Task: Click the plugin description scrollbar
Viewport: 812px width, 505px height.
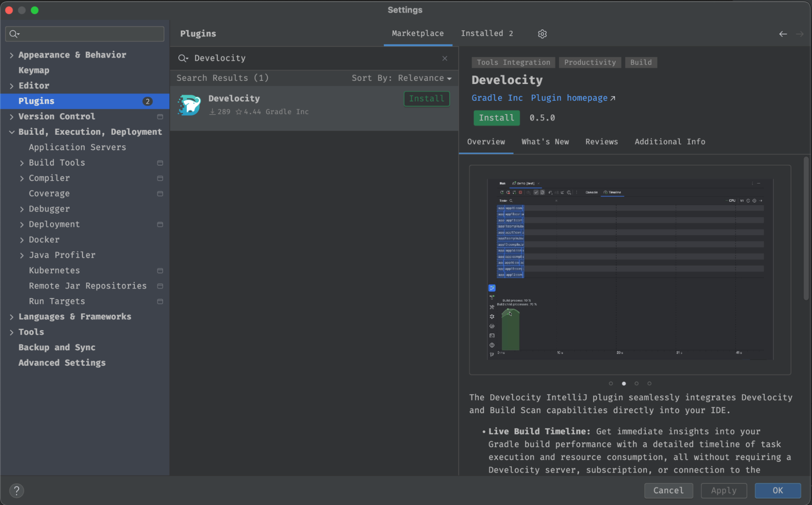Action: click(806, 229)
